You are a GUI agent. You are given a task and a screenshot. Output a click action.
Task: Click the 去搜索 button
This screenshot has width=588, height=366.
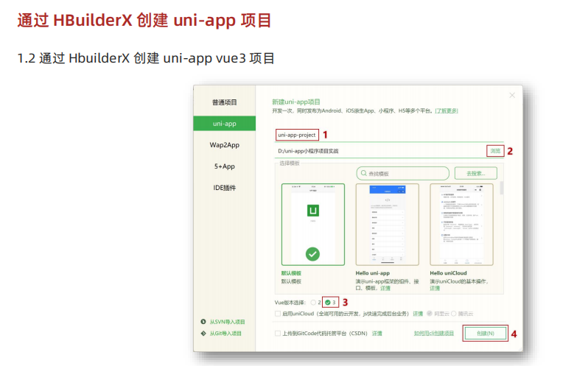pos(476,174)
